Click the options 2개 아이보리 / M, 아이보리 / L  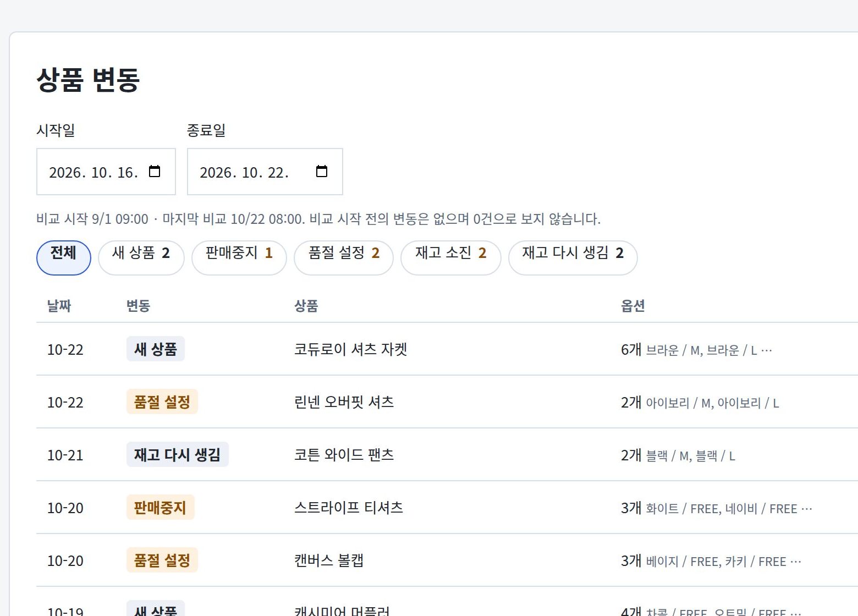coord(700,403)
